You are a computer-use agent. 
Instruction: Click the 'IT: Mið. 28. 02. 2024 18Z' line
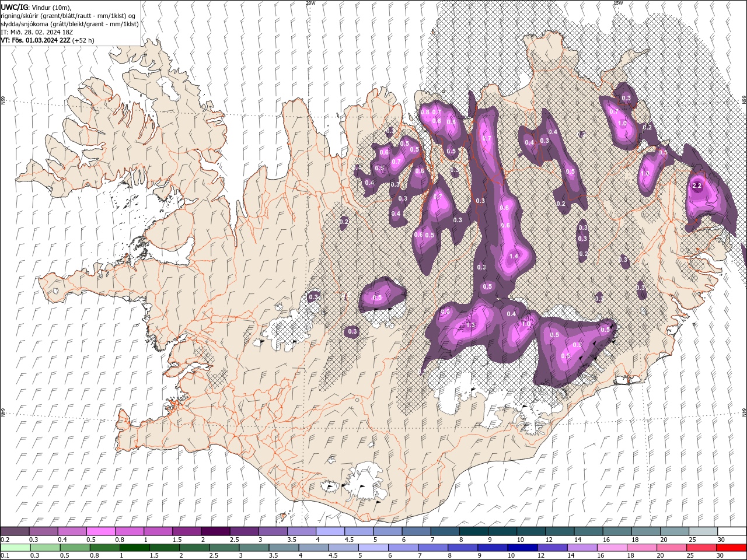click(37, 32)
